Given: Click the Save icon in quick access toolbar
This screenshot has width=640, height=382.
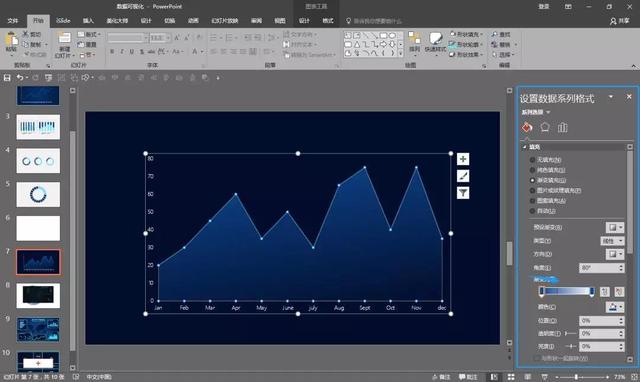Looking at the screenshot, I should pos(7,78).
